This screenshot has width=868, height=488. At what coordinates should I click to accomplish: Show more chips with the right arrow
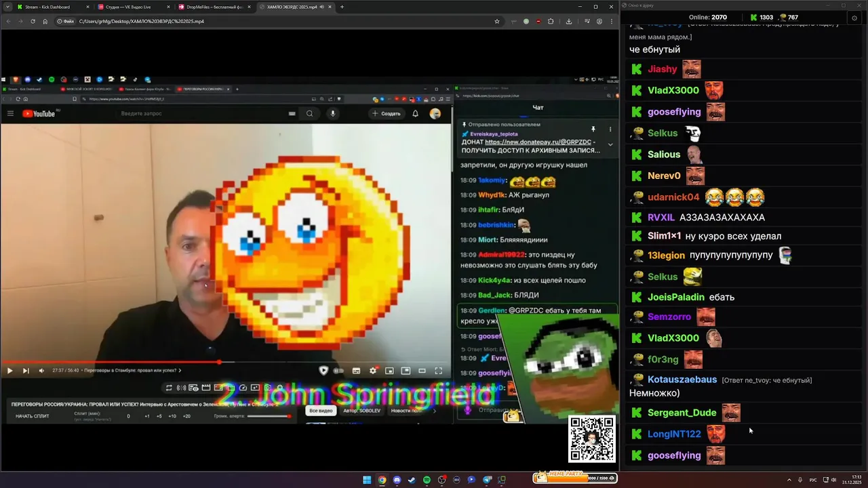click(435, 411)
